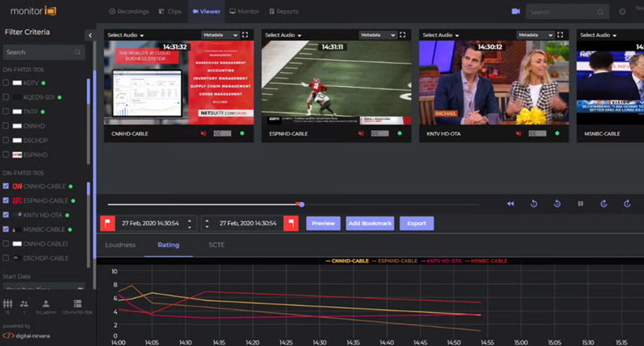Click the Add Bookmark button
The height and width of the screenshot is (346, 644).
click(370, 223)
